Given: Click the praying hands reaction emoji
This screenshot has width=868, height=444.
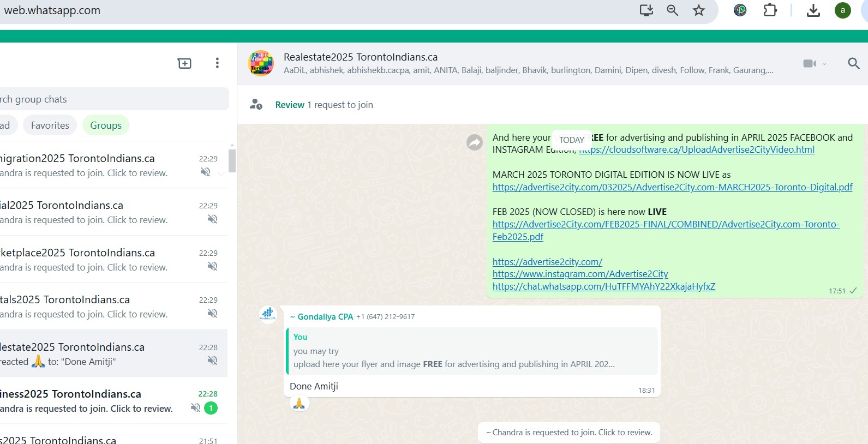Looking at the screenshot, I should tap(299, 404).
